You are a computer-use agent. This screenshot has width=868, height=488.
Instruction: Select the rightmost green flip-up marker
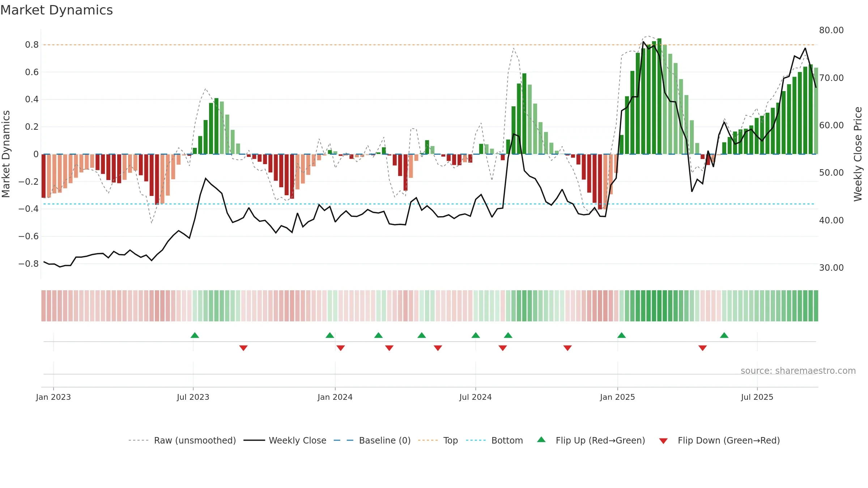click(724, 335)
